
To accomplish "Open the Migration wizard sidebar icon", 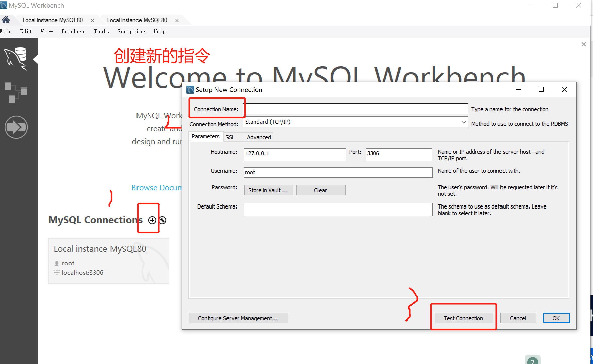I will click(16, 127).
